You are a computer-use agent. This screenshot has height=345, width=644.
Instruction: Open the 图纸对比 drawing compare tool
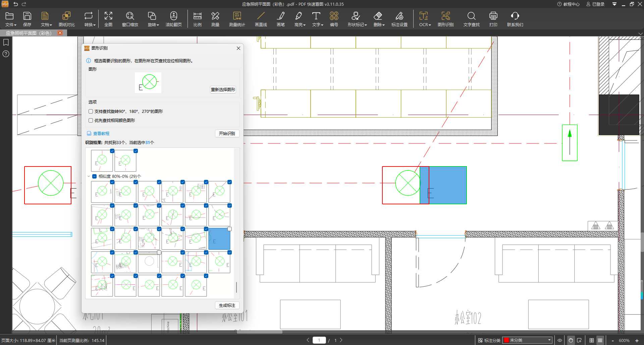[x=66, y=19]
